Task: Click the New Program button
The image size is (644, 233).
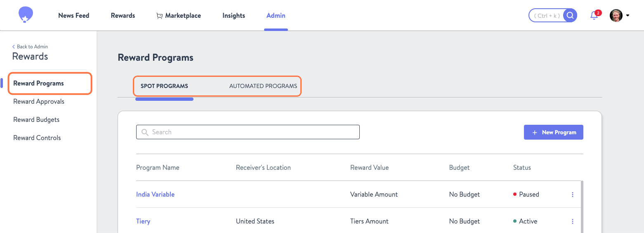Action: (554, 132)
